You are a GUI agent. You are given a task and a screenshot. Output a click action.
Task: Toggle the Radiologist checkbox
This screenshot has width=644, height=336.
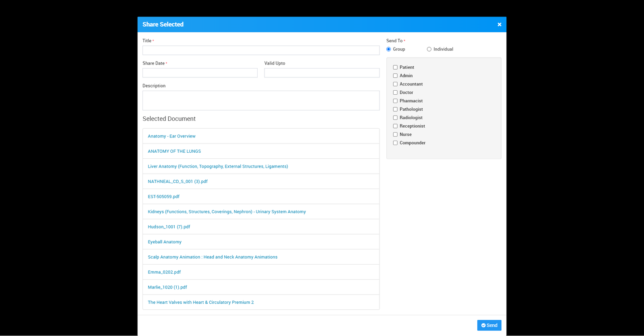[x=395, y=118]
